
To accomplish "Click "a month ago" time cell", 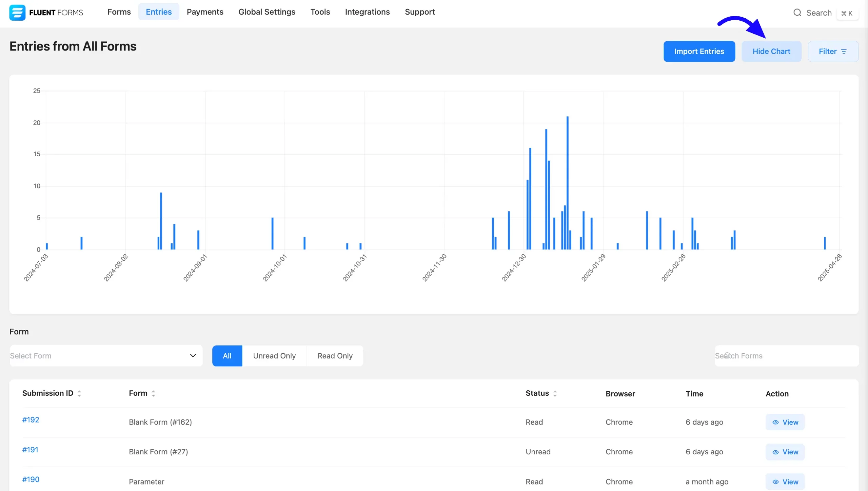I will click(x=707, y=482).
